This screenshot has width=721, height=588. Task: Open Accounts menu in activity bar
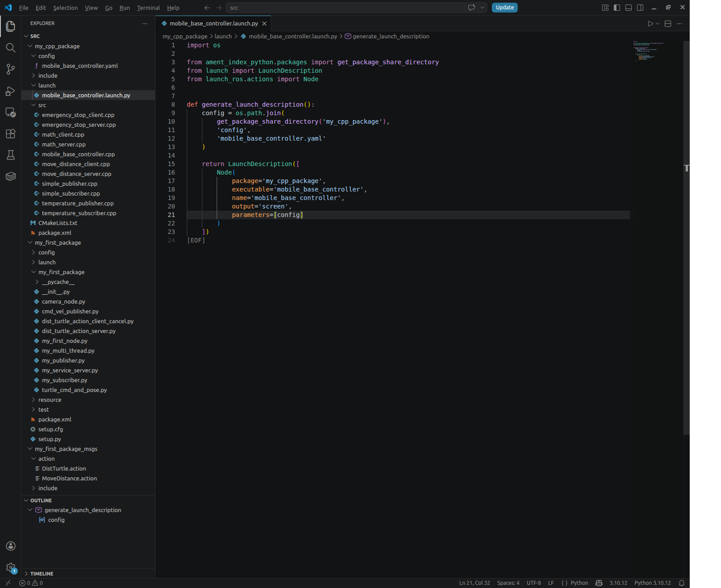pos(11,546)
